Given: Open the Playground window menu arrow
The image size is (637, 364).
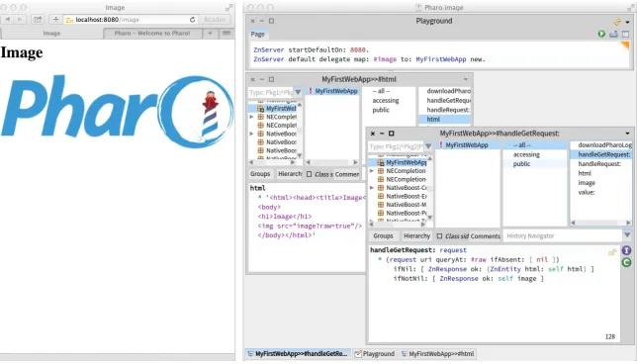Looking at the screenshot, I should (x=628, y=22).
